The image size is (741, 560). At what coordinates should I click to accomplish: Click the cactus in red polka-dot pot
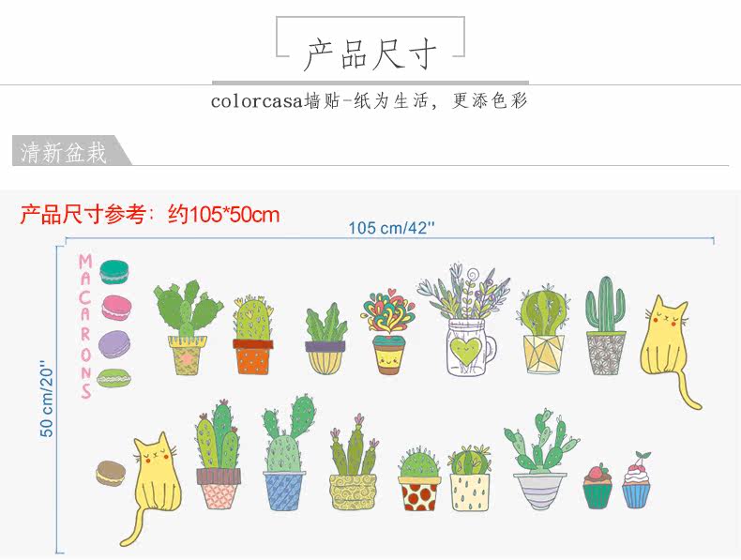pyautogui.click(x=419, y=478)
